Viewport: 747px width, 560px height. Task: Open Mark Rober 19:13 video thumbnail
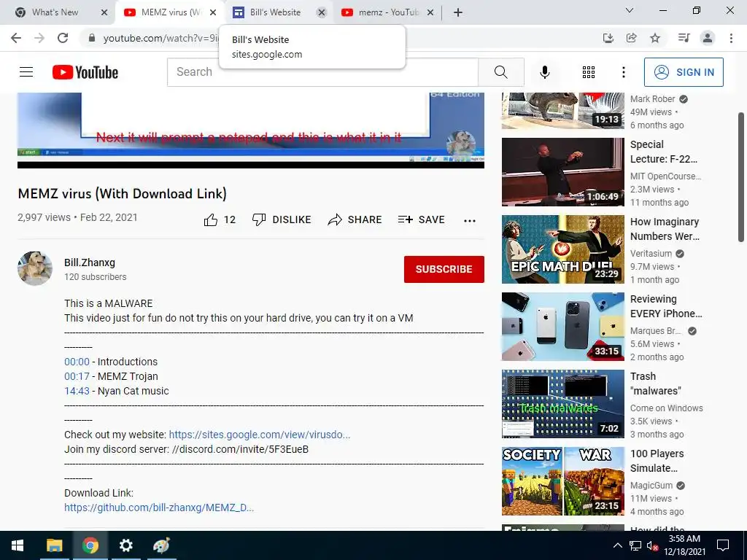point(562,111)
